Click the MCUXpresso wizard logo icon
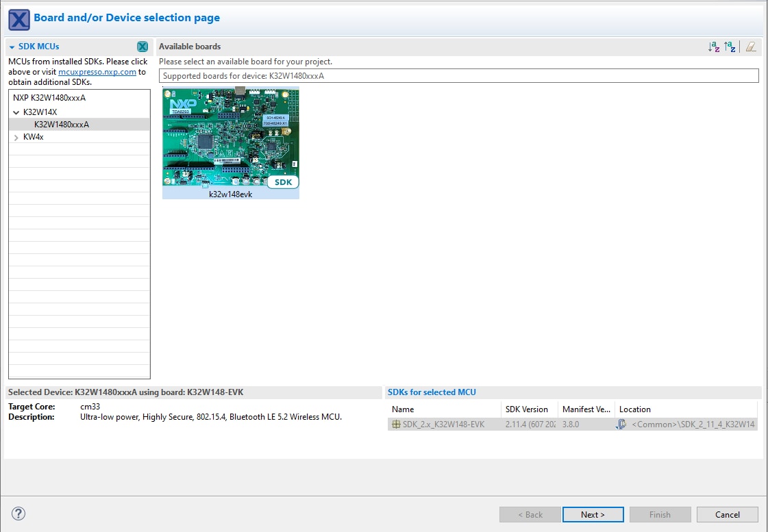Image resolution: width=768 pixels, height=532 pixels. [18, 18]
